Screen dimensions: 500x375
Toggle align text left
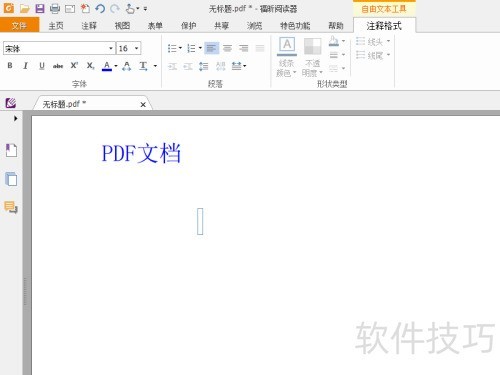click(211, 48)
